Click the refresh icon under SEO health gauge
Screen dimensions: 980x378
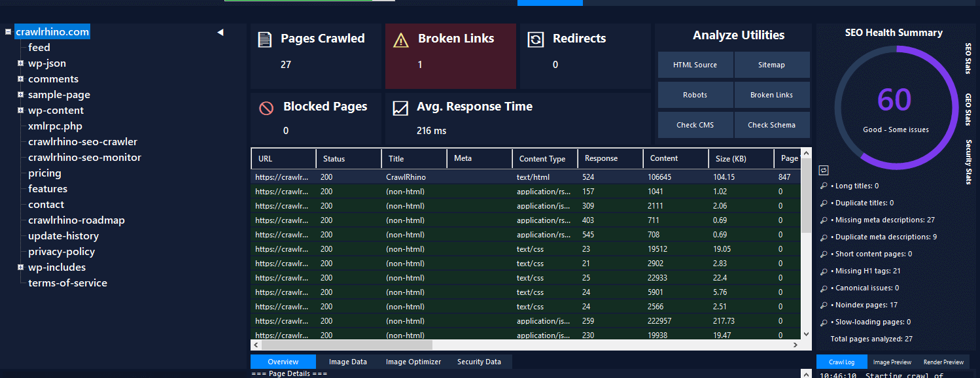click(824, 170)
